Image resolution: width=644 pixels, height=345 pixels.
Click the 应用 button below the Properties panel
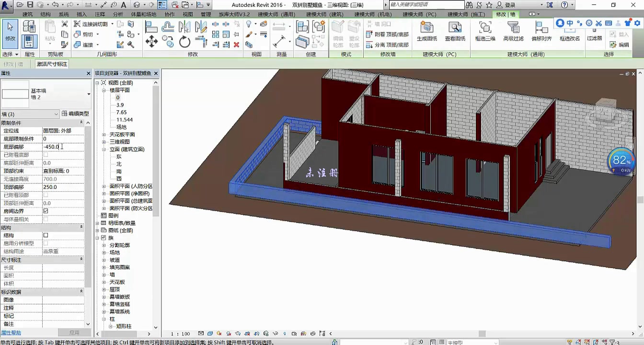74,333
